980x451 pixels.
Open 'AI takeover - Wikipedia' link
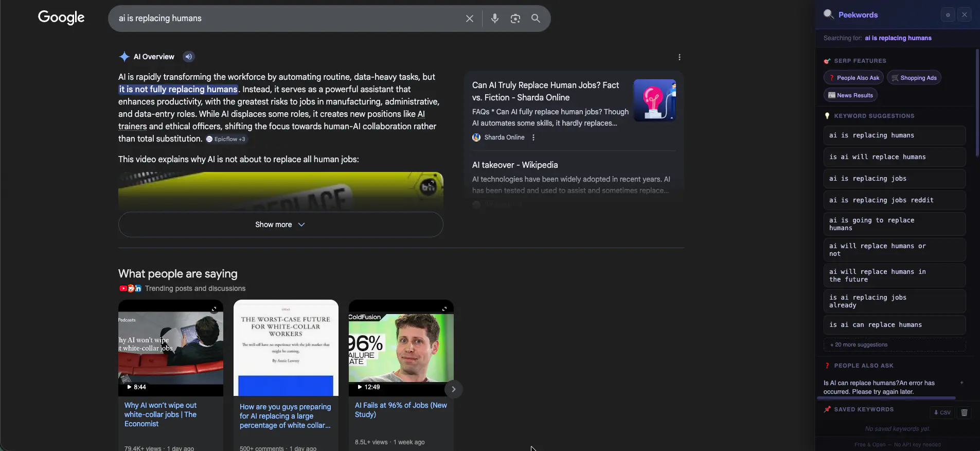[x=514, y=165]
